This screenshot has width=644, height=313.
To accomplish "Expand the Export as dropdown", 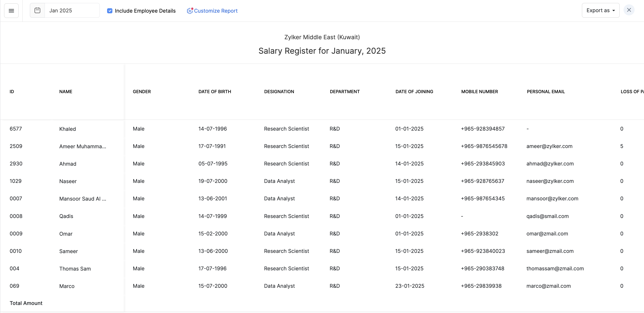I will pyautogui.click(x=600, y=11).
